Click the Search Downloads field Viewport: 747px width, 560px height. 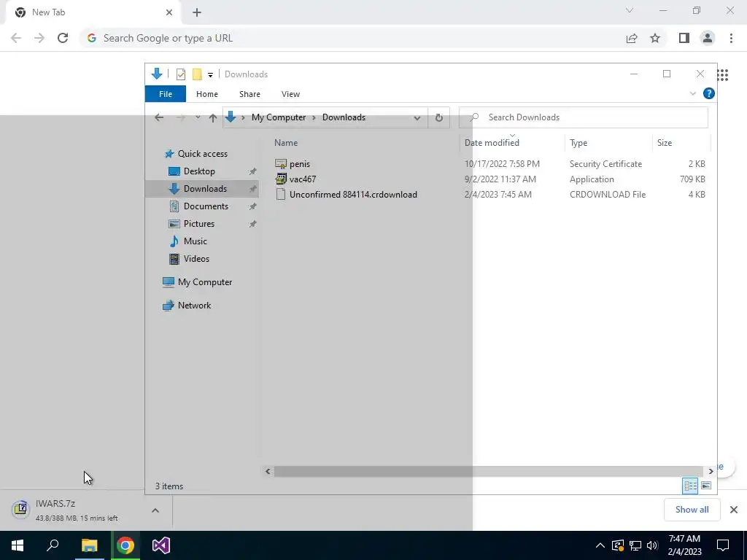(x=584, y=117)
